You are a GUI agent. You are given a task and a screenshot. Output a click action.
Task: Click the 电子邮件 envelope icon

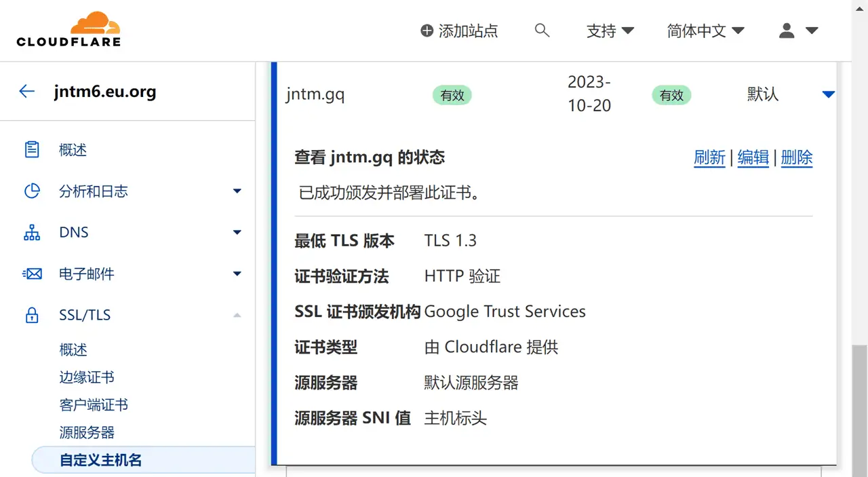click(x=32, y=274)
